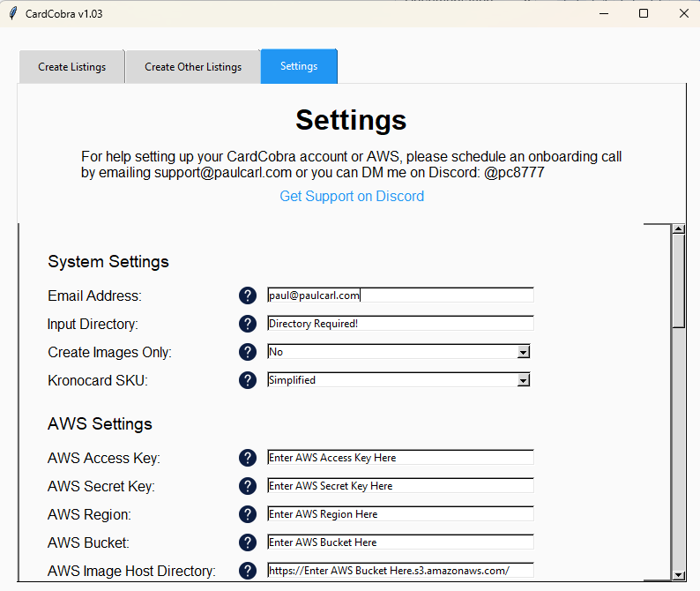Expand the Kronocard SKU dropdown

point(523,380)
